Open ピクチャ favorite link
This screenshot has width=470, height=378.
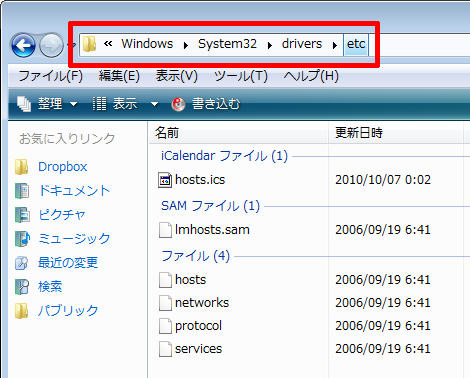click(x=62, y=215)
